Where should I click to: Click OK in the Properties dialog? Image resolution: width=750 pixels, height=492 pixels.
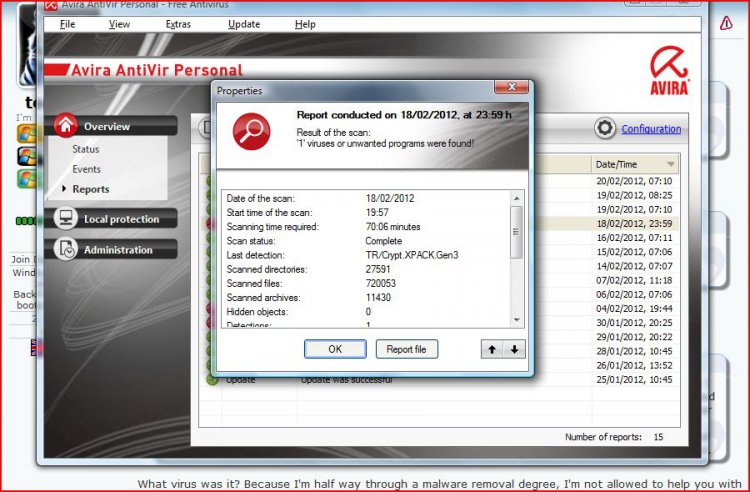click(335, 349)
